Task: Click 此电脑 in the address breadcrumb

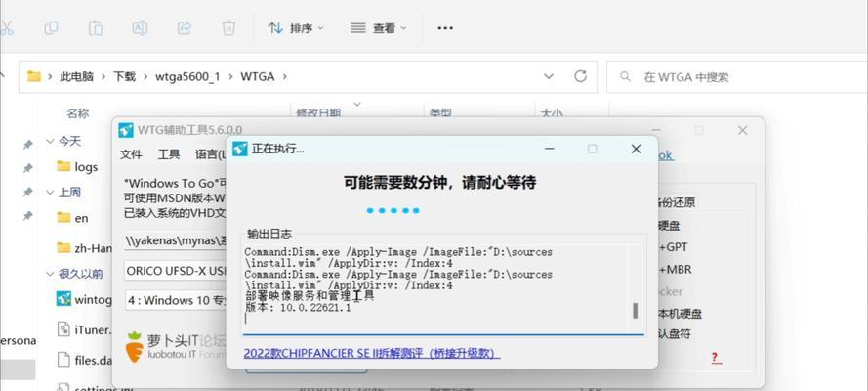Action: tap(76, 77)
